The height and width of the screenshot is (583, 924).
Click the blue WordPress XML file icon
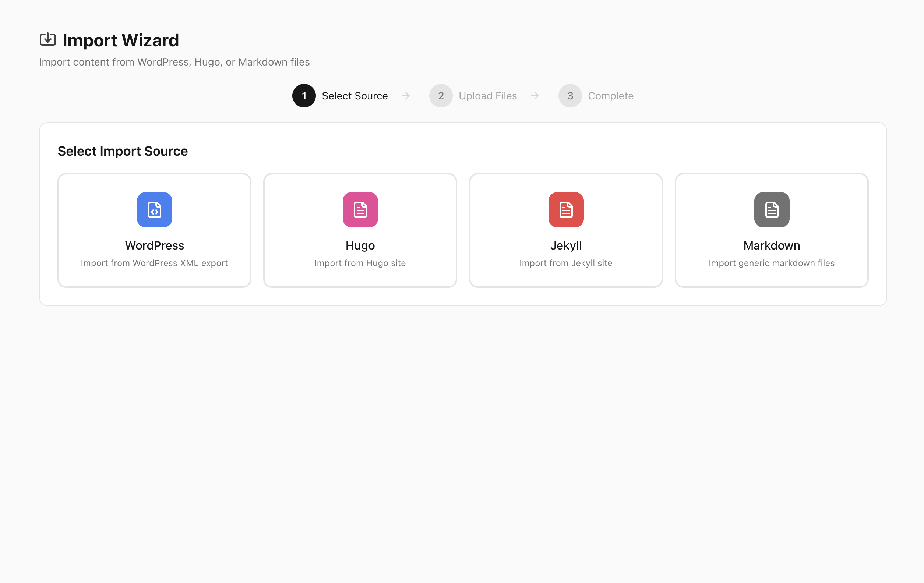(x=155, y=210)
